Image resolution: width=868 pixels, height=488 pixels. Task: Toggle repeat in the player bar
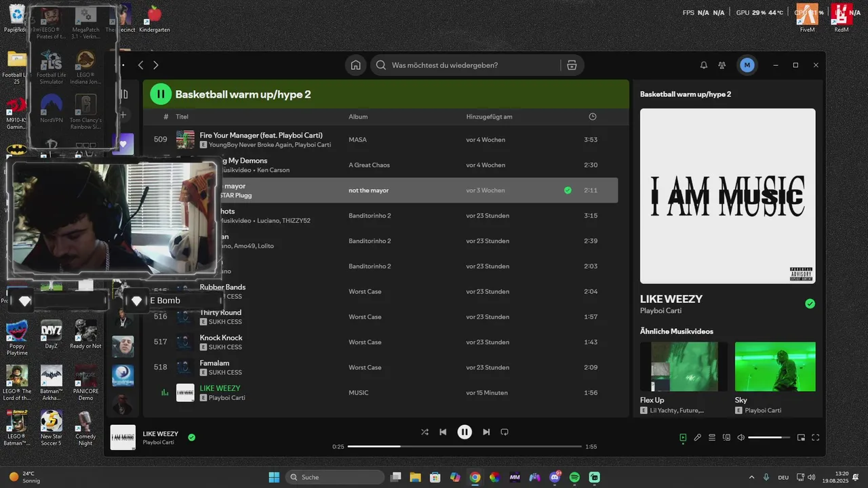(505, 432)
